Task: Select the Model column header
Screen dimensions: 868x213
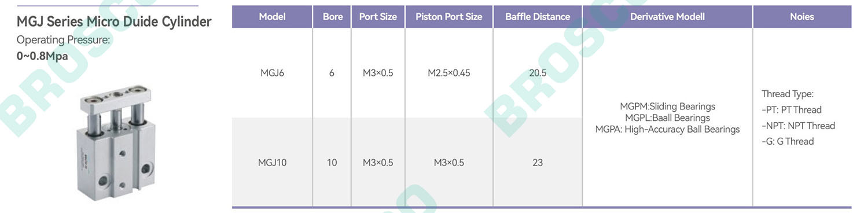Action: 272,17
